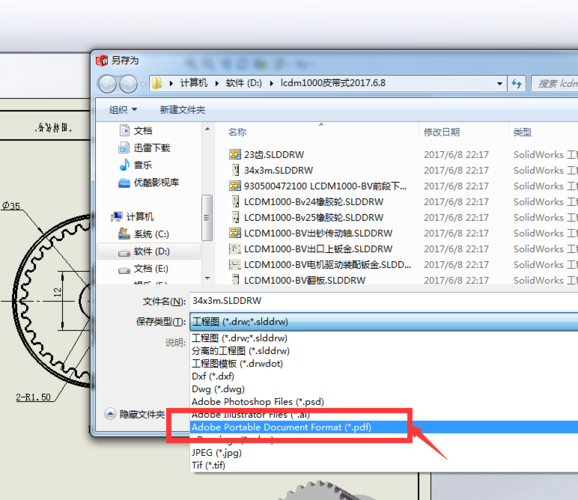
Task: Open the 组织 dropdown menu
Action: pyautogui.click(x=123, y=110)
